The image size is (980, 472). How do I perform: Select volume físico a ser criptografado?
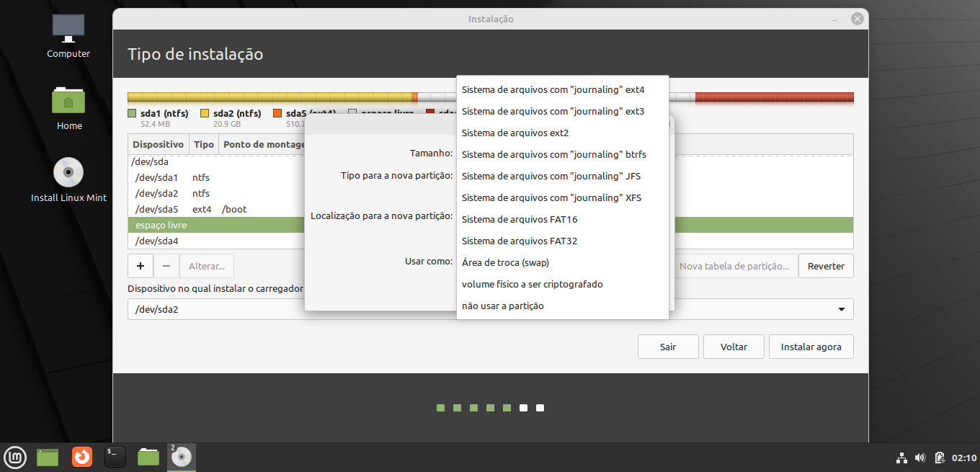click(x=562, y=285)
